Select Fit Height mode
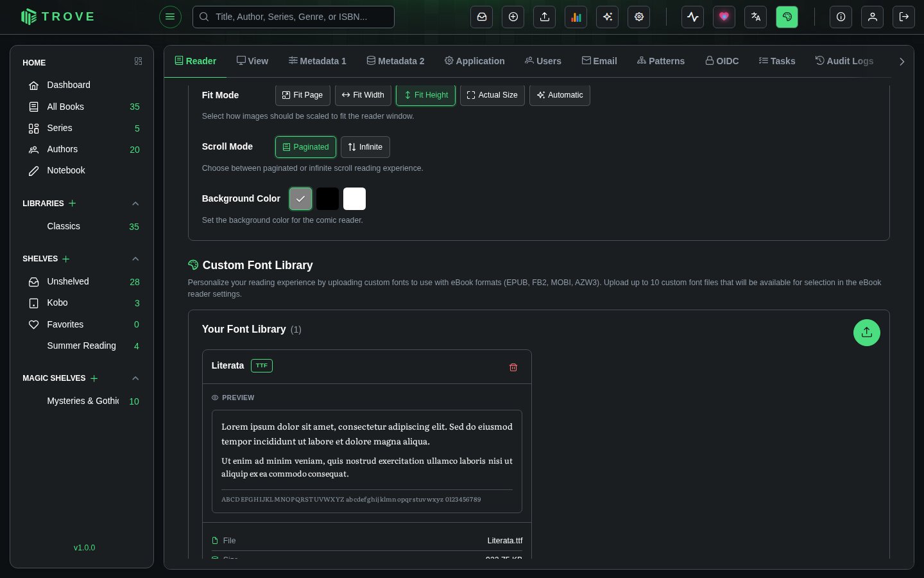This screenshot has height=578, width=924. coord(425,95)
